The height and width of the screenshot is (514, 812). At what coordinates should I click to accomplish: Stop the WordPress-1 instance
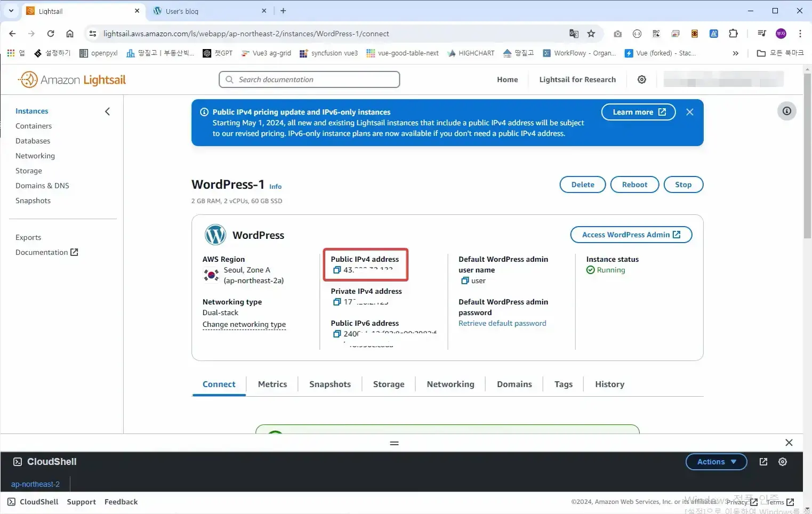(684, 184)
